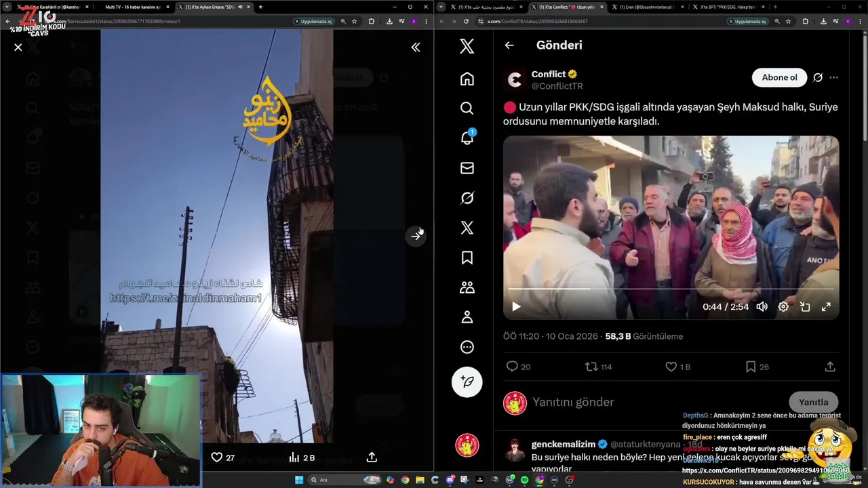Screen dimensions: 868x488
Task: Open Grok explain icon on Conflict post
Action: (818, 77)
